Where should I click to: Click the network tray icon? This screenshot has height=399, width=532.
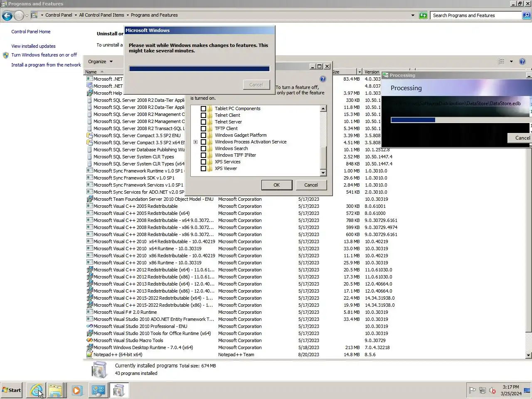(x=482, y=390)
